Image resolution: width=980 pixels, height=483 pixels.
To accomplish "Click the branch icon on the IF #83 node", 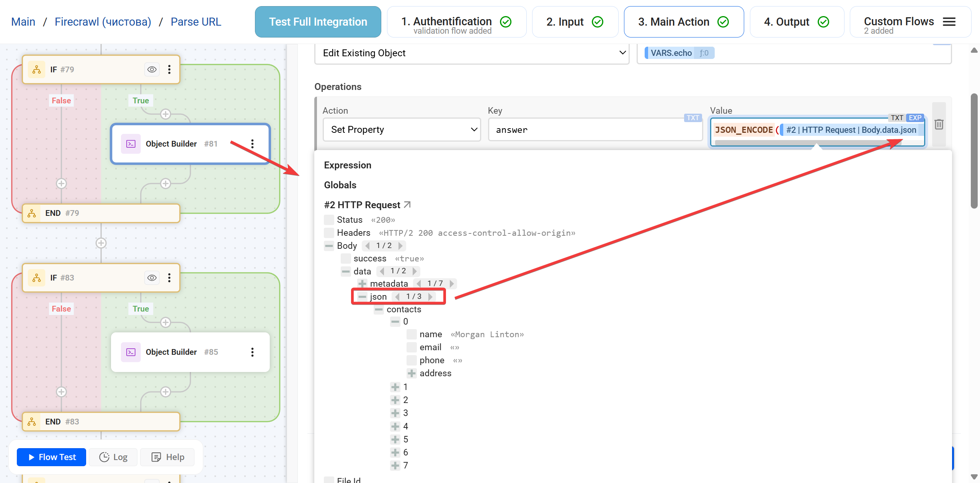I will [x=36, y=278].
